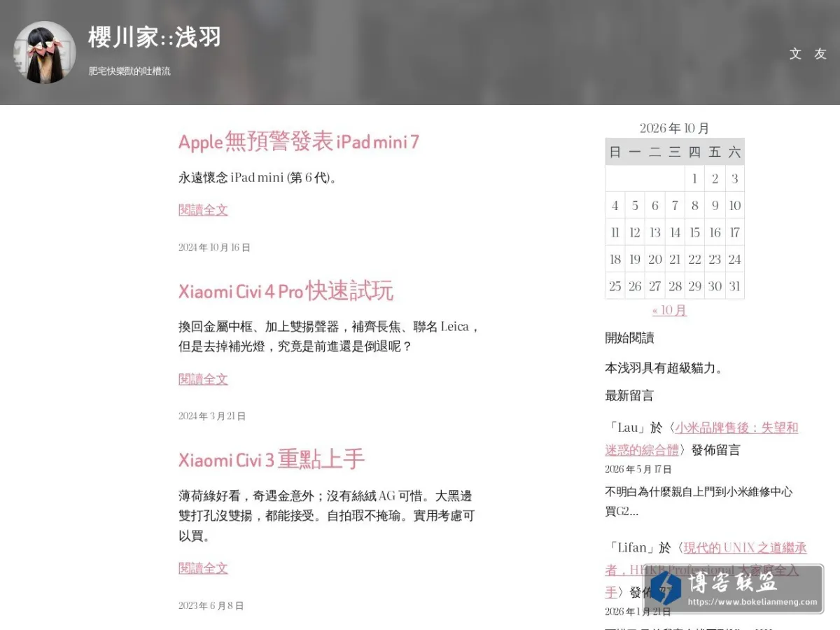The image size is (840, 630).
Task: Click the 開始閱讀 sidebar heading
Action: 629,338
